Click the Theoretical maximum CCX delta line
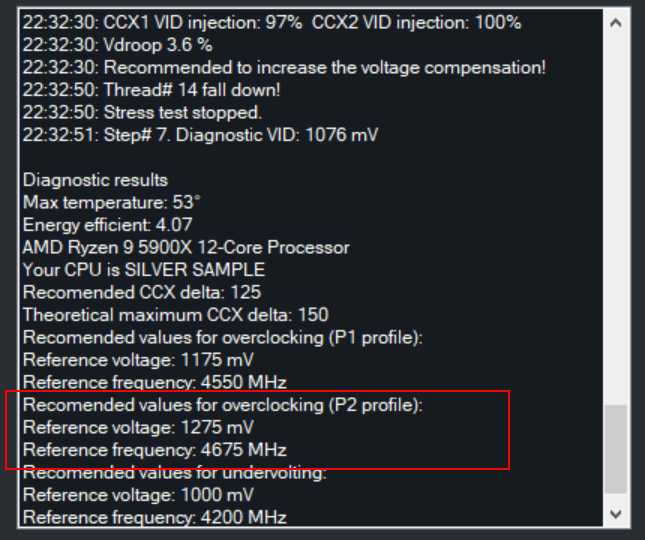 click(175, 315)
